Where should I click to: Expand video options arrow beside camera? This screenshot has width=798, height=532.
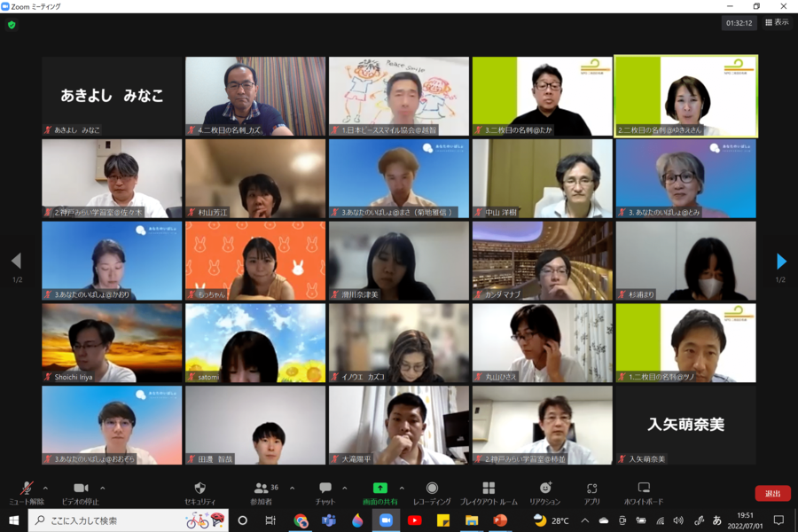102,488
